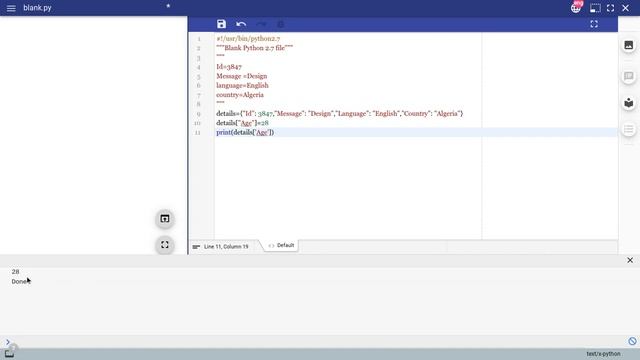Click the country=Algeria comment line

240,95
